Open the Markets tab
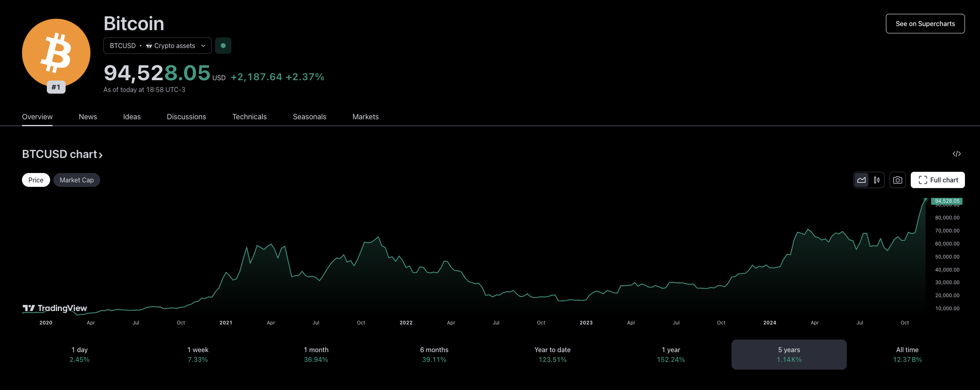 coord(366,117)
